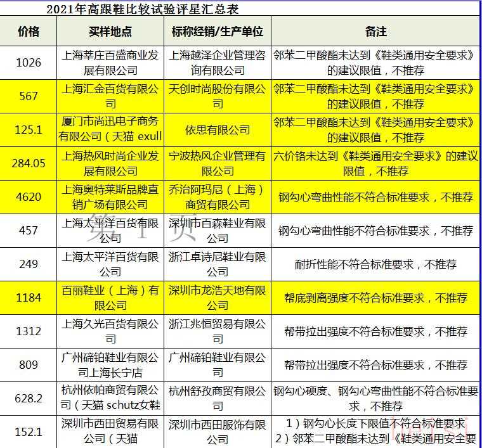Select the price cell 1026

point(29,62)
